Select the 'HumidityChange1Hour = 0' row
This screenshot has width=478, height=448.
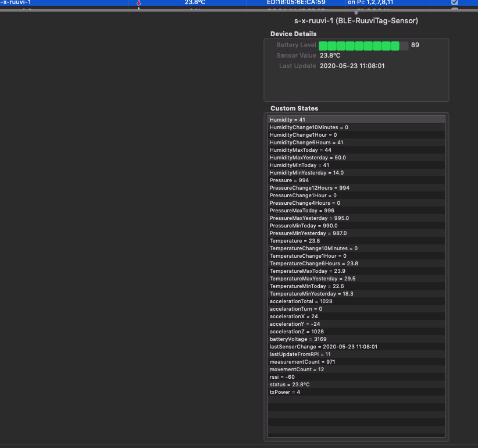click(x=356, y=135)
